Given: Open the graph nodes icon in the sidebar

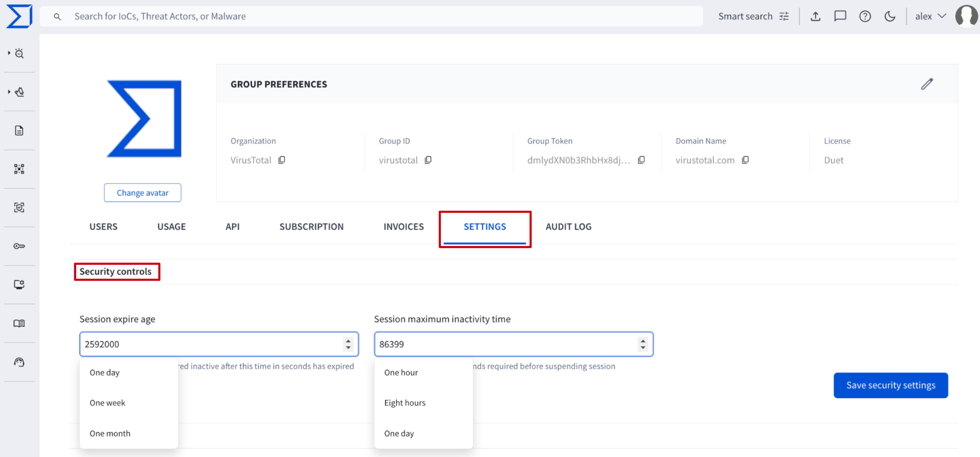Looking at the screenshot, I should point(19,169).
